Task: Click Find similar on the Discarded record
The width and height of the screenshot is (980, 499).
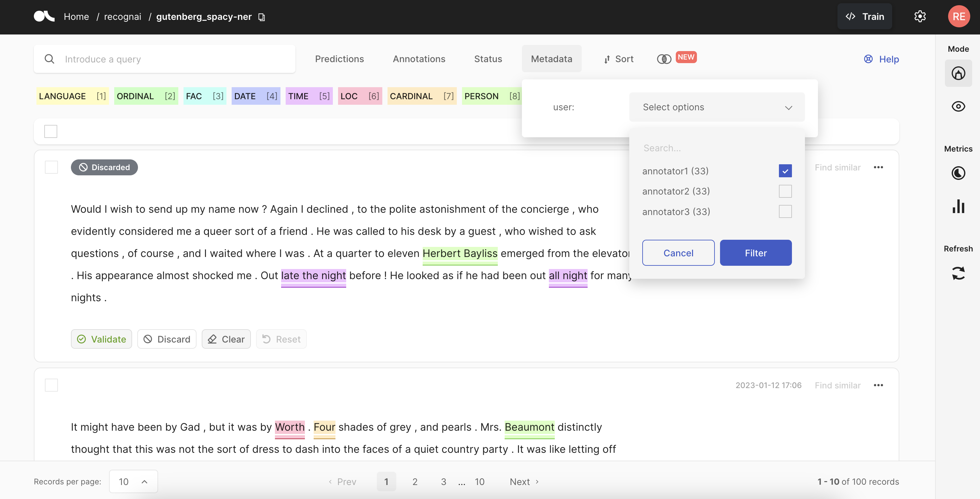Action: click(837, 167)
